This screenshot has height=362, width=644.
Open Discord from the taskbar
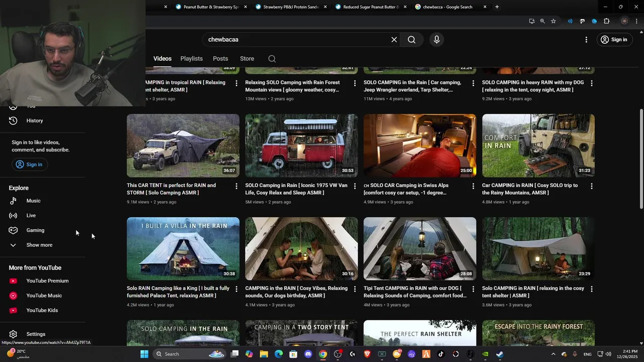click(308, 354)
